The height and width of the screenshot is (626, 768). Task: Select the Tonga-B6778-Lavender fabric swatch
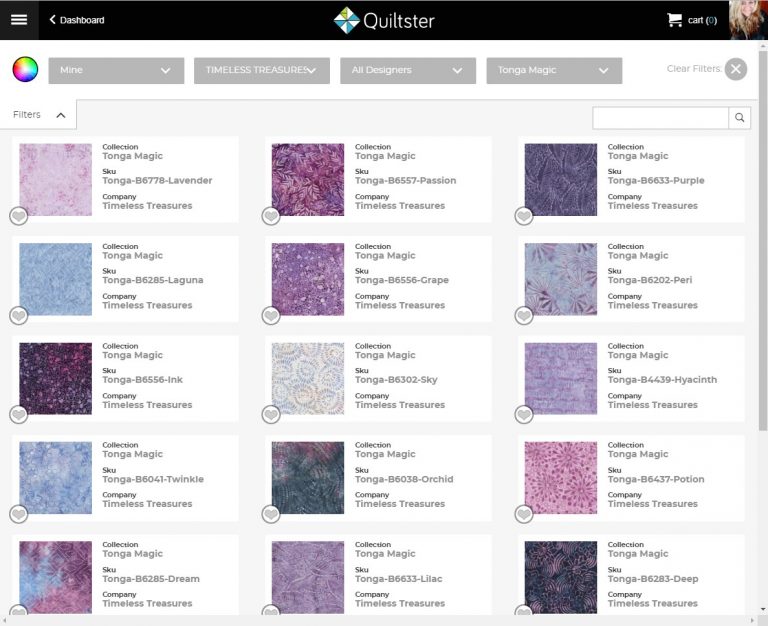[55, 179]
